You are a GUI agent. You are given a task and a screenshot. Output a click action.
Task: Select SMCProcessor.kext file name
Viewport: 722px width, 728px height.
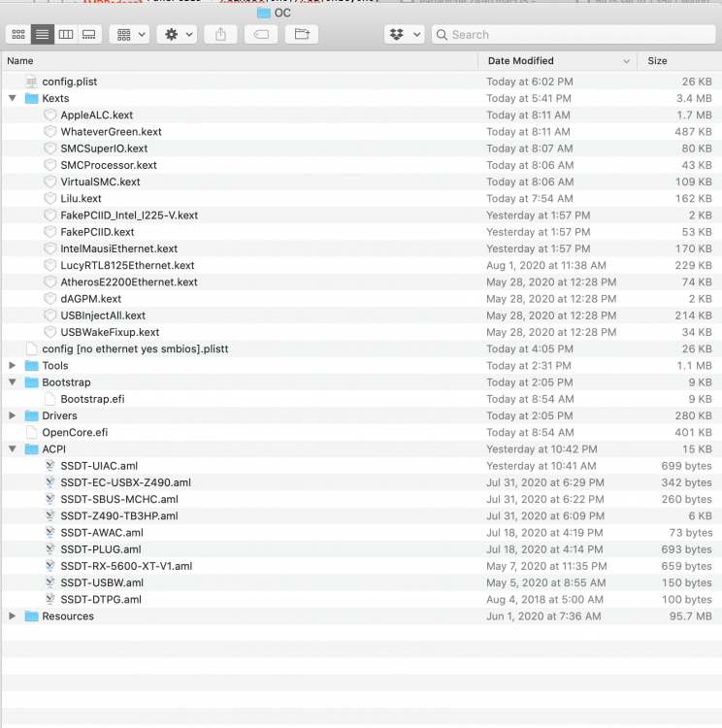point(109,165)
